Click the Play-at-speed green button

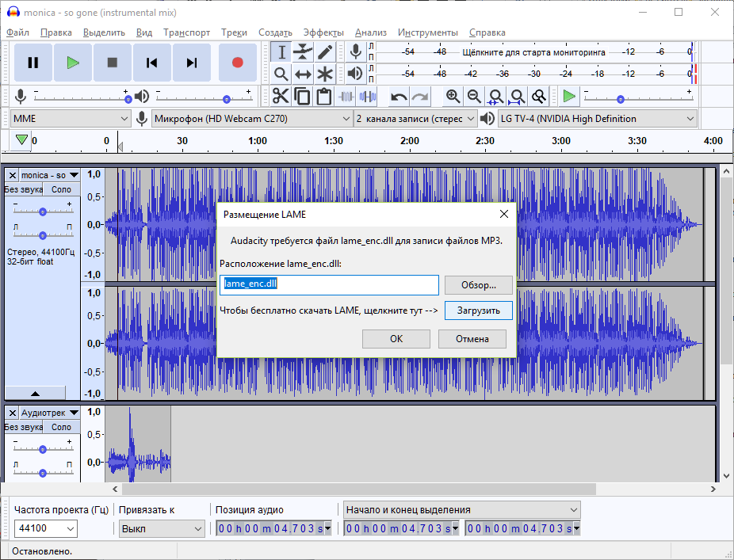coord(569,97)
